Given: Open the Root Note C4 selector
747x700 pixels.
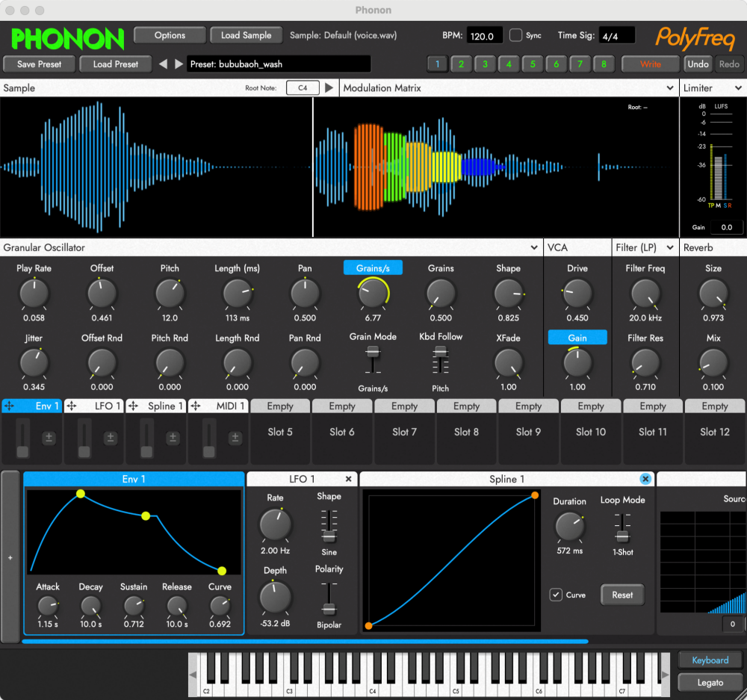Looking at the screenshot, I should point(303,87).
